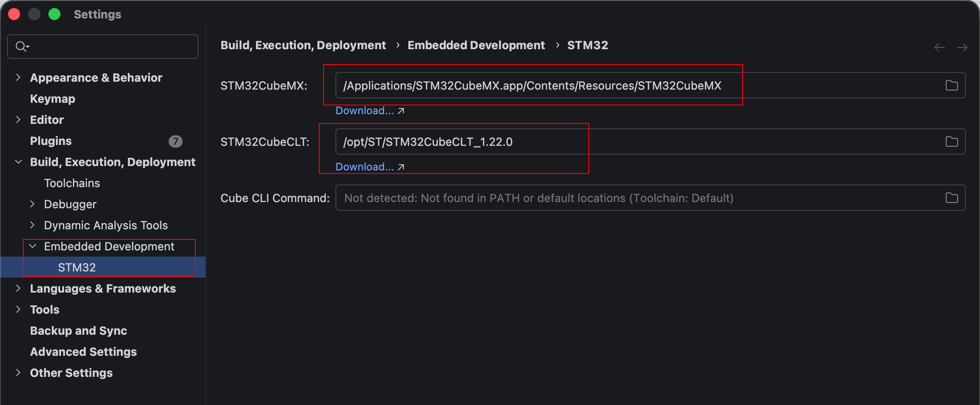Select Other Settings in the tree
The width and height of the screenshot is (980, 405).
pyautogui.click(x=71, y=373)
